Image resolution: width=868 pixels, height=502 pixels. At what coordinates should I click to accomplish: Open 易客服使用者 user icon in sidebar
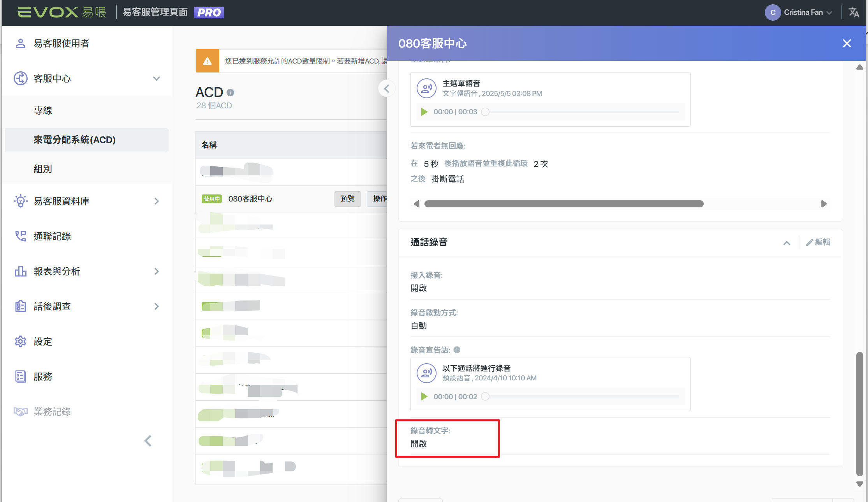coord(20,43)
